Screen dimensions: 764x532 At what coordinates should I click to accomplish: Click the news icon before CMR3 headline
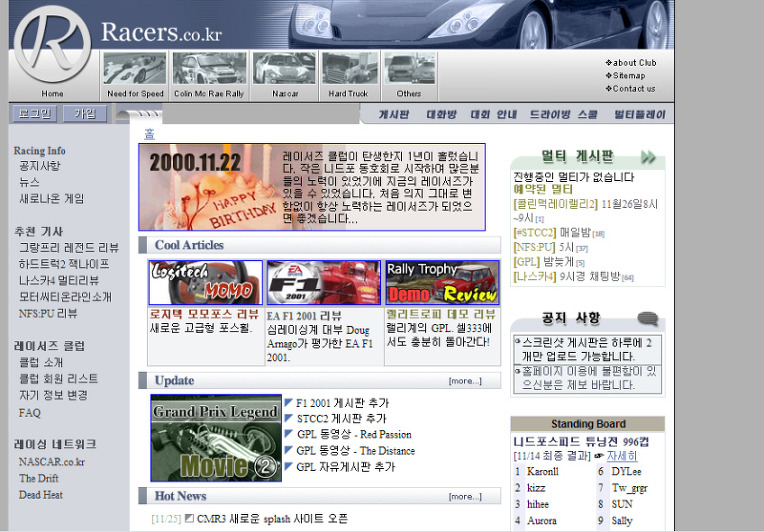[190, 518]
